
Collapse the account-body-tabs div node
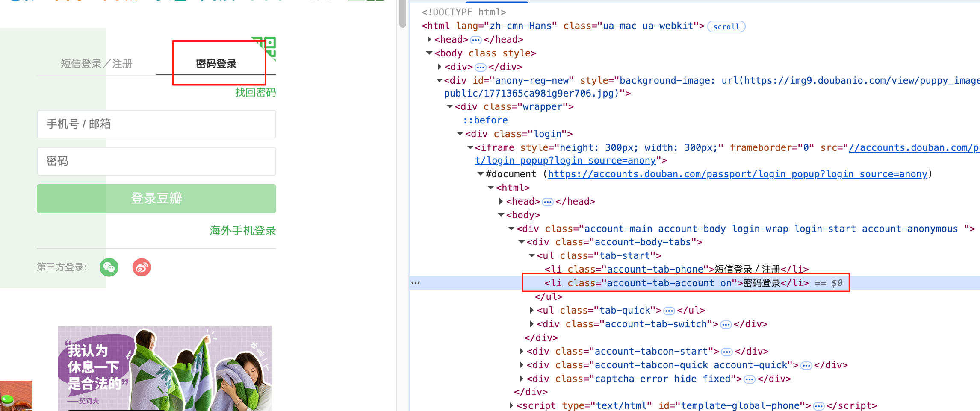click(522, 242)
